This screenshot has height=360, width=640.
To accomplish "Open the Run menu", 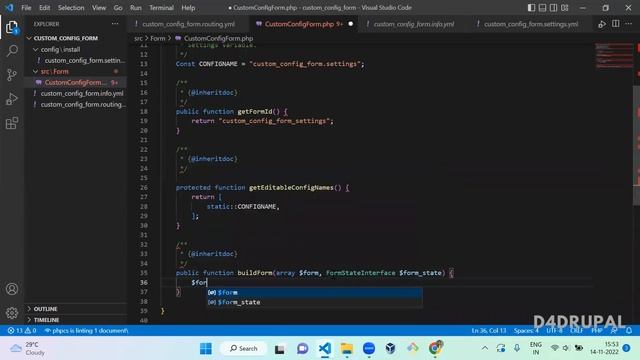I will 136,8.
